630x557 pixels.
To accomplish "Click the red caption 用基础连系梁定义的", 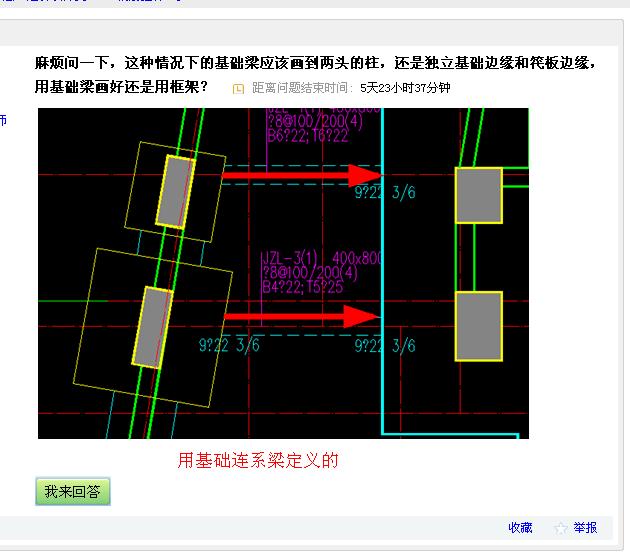I will 258,460.
